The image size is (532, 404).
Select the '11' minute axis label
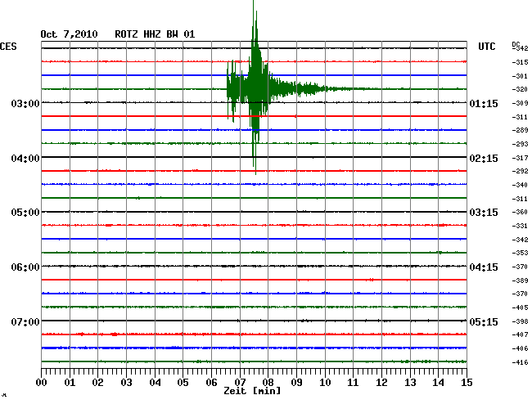pos(353,383)
